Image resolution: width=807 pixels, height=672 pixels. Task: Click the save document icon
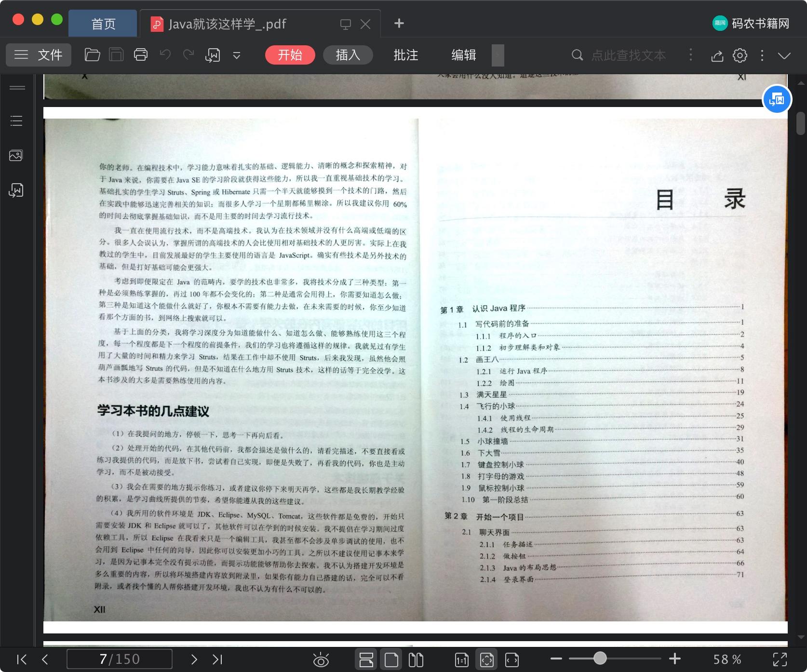pos(116,55)
